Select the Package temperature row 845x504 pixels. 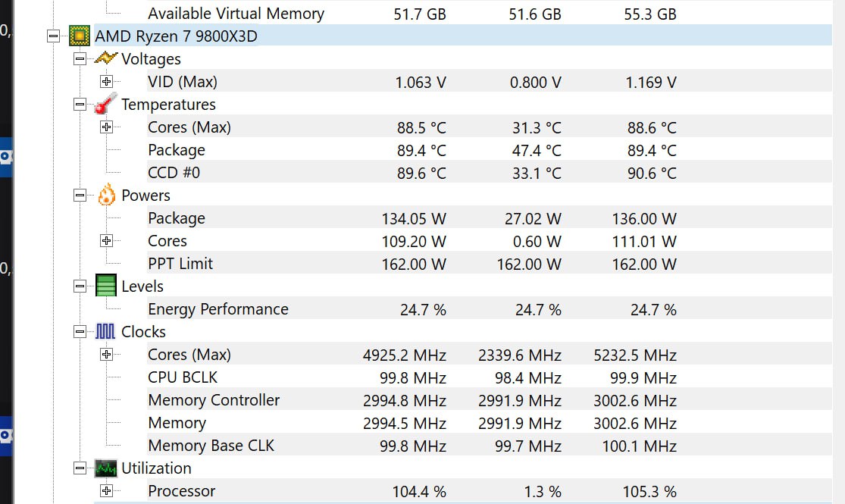click(177, 150)
